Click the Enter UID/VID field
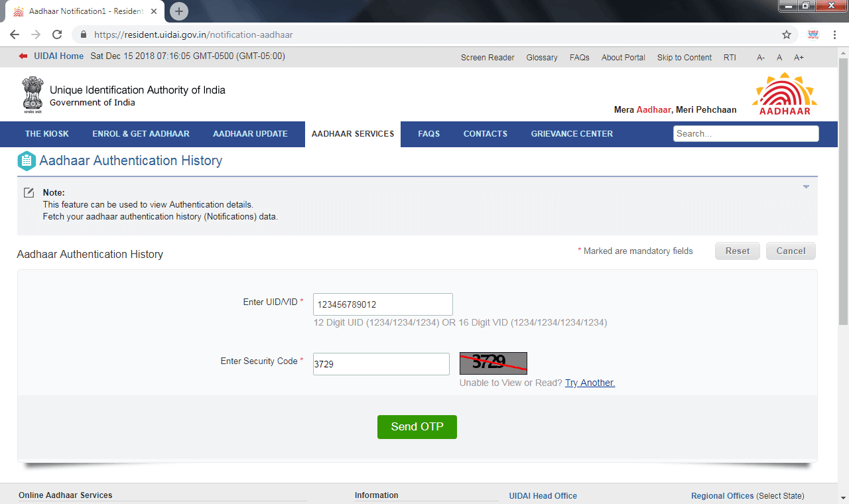 [x=383, y=304]
